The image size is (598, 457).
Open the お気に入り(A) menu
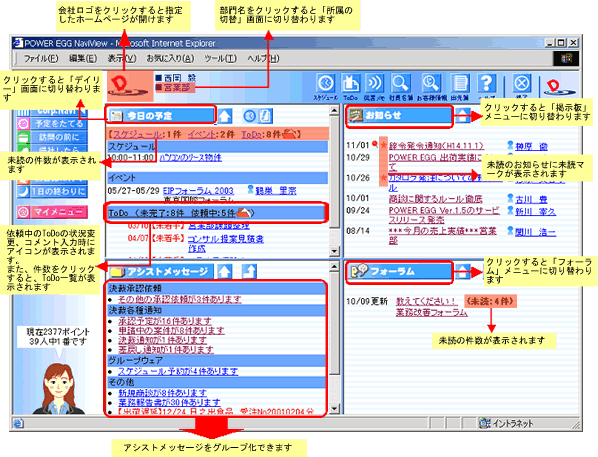pos(170,58)
